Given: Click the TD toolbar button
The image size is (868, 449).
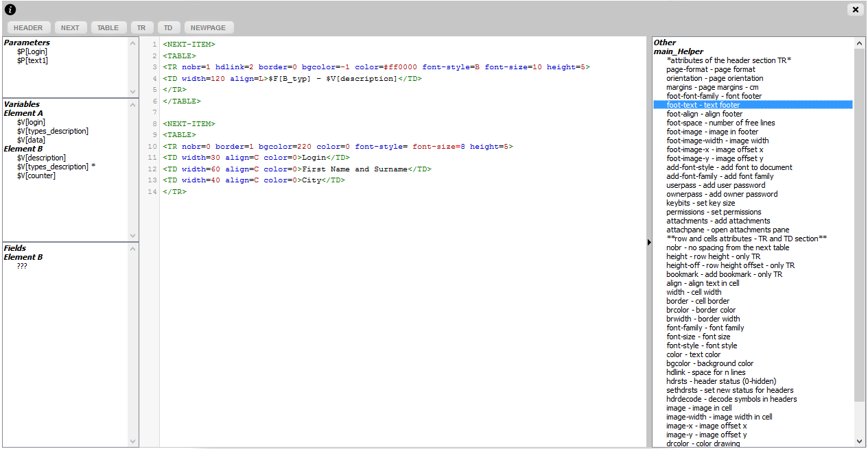Looking at the screenshot, I should point(168,28).
